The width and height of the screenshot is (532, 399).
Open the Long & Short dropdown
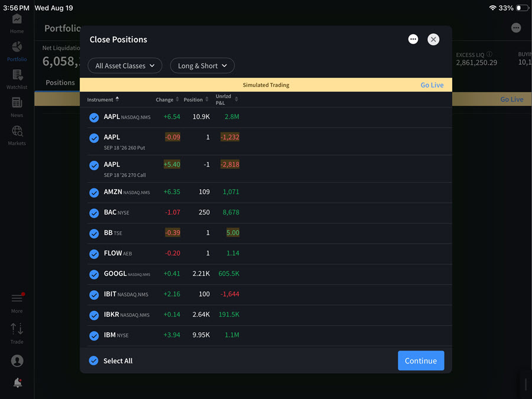point(202,66)
